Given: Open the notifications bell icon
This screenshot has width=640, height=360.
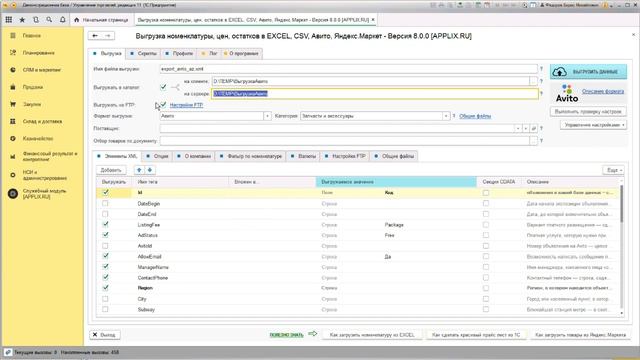Looking at the screenshot, I should [x=62, y=20].
